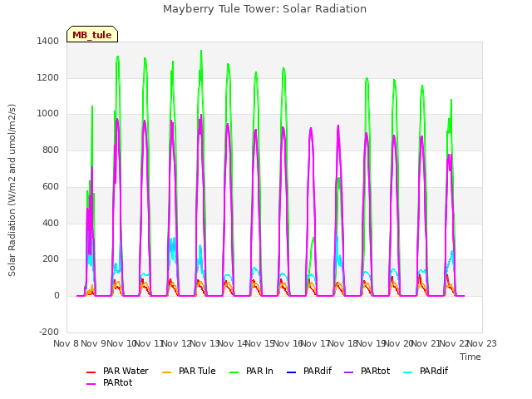Click the Nov 8 x-axis tick label

coord(66,343)
